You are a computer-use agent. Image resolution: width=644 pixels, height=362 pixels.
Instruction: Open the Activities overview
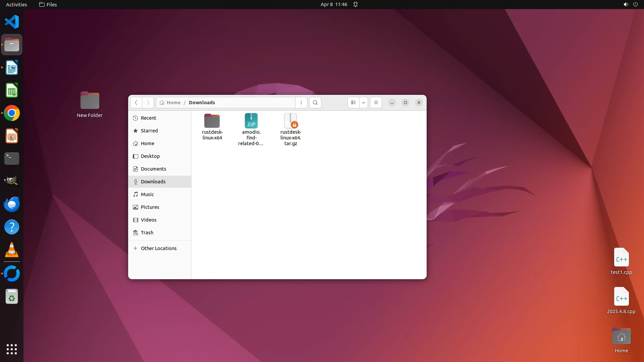click(x=16, y=4)
